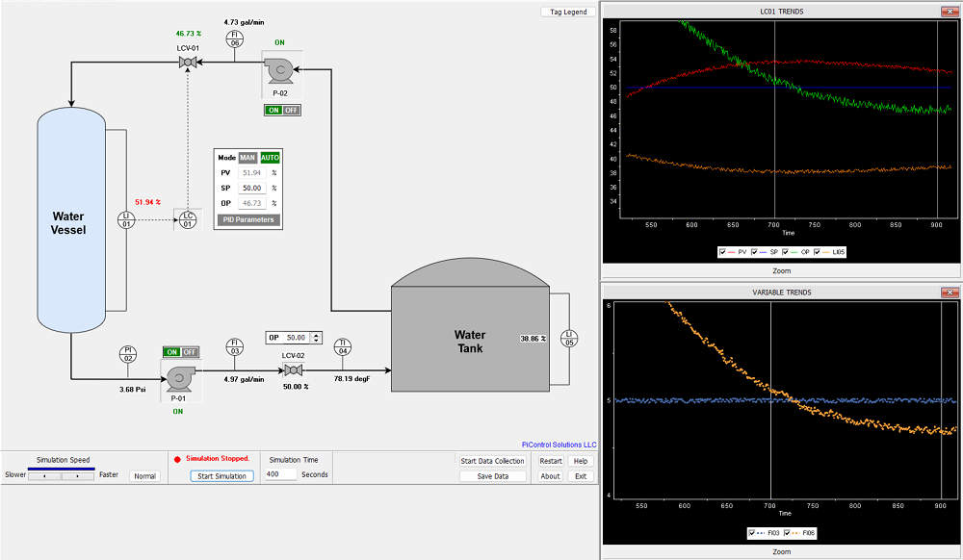963x560 pixels.
Task: Click the SP setpoint input field
Action: (x=251, y=189)
